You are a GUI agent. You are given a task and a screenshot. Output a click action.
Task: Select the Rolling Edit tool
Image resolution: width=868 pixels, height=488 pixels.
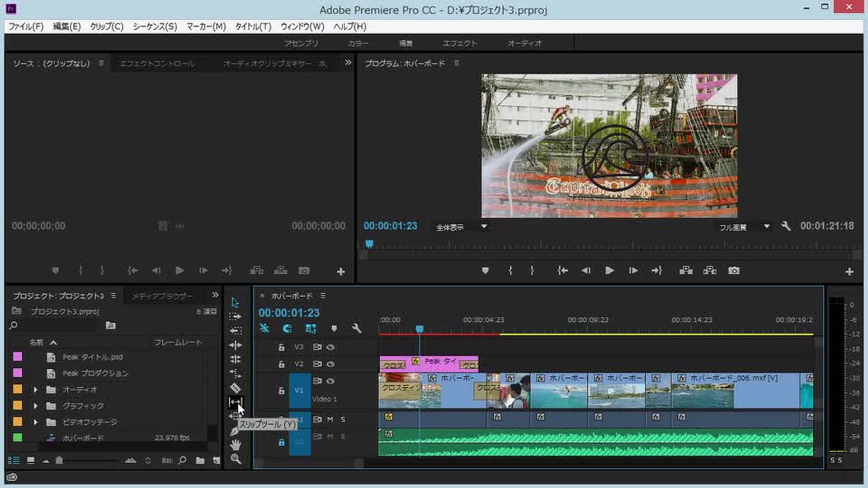tap(235, 359)
